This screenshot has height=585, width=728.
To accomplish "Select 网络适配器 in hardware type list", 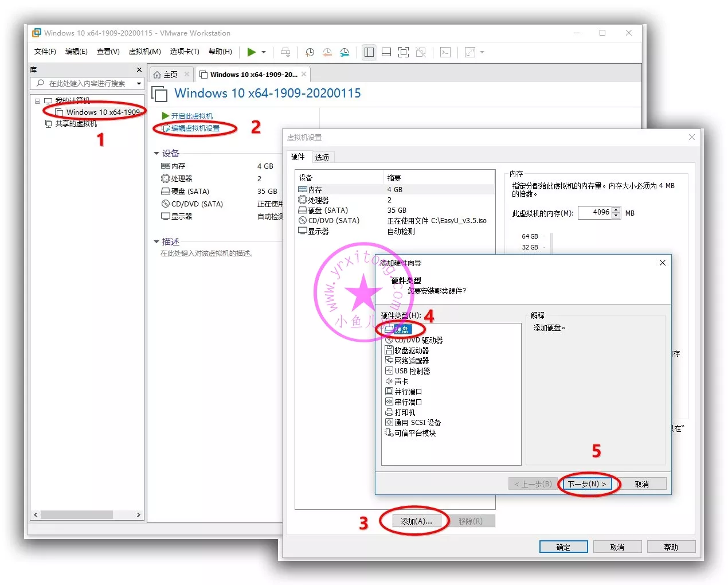I will 411,361.
